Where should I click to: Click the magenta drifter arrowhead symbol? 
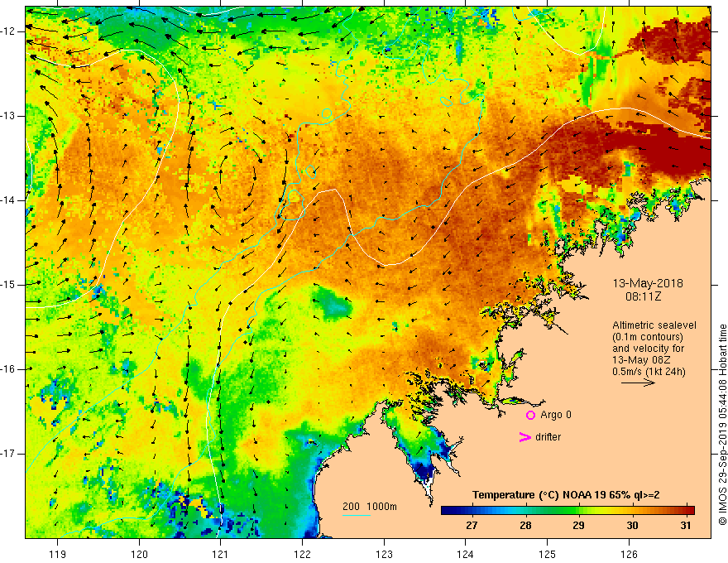524,437
